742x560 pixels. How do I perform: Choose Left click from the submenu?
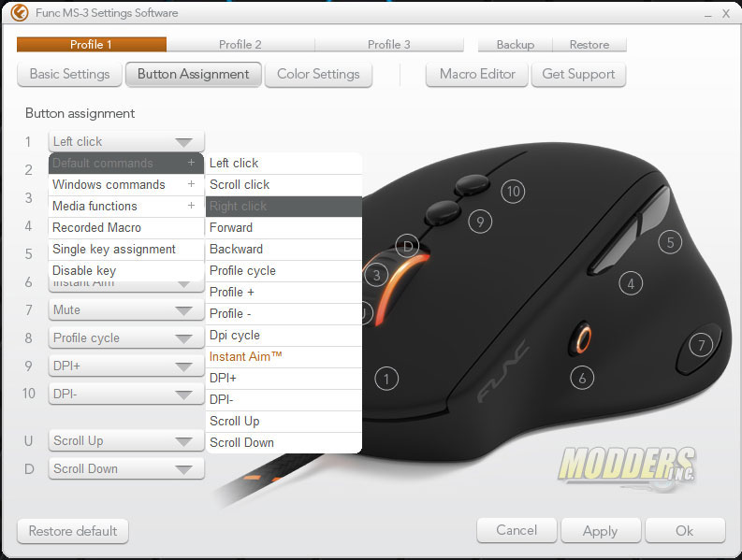tap(284, 164)
